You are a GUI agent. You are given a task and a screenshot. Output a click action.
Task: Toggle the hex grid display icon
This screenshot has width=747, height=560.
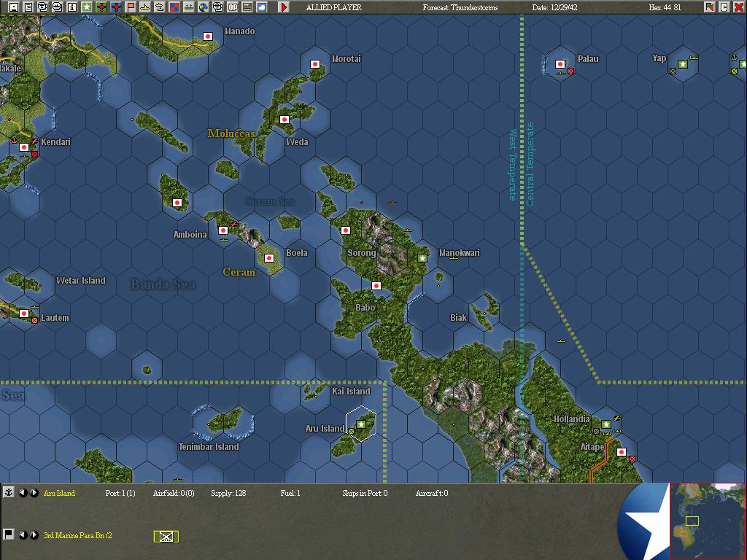pyautogui.click(x=247, y=7)
